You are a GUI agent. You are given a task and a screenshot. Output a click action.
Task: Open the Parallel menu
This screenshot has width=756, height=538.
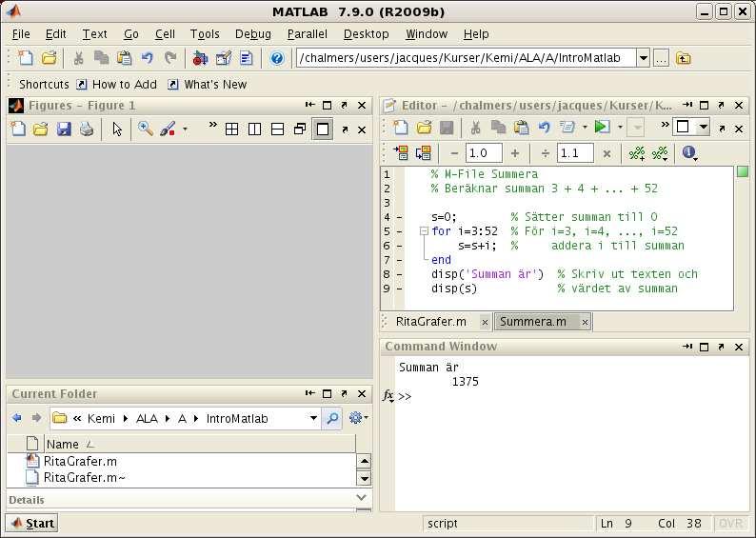coord(308,33)
